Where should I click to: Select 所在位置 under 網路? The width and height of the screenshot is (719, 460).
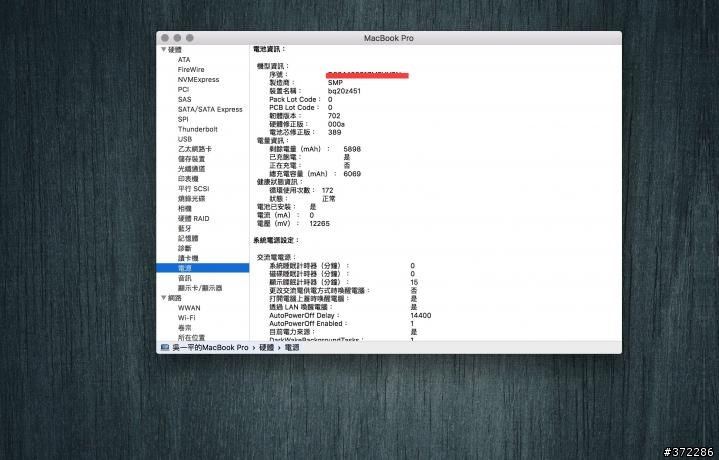point(192,338)
